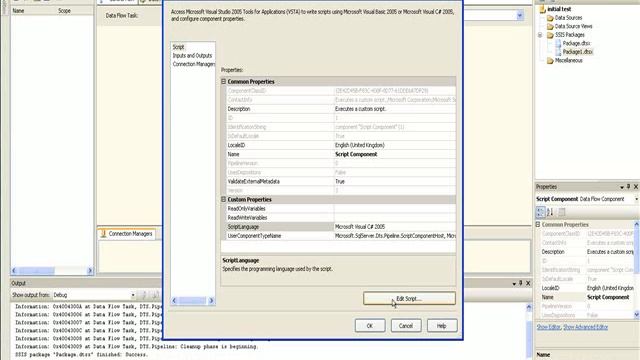The width and height of the screenshot is (640, 360).
Task: Open Inputs and Outputs page
Action: 192,56
